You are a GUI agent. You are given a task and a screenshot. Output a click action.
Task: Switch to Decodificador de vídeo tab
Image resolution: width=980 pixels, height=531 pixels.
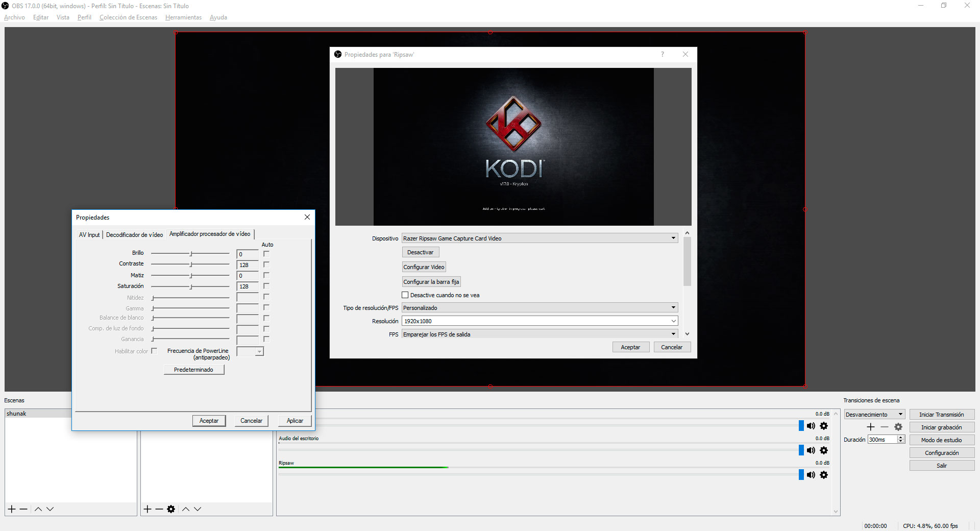click(134, 235)
